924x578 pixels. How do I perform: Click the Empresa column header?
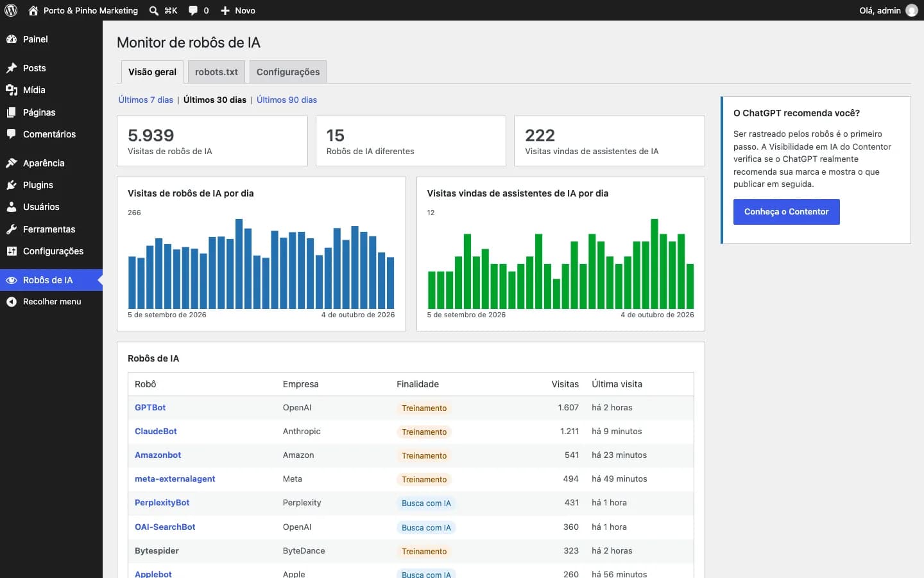tap(301, 384)
